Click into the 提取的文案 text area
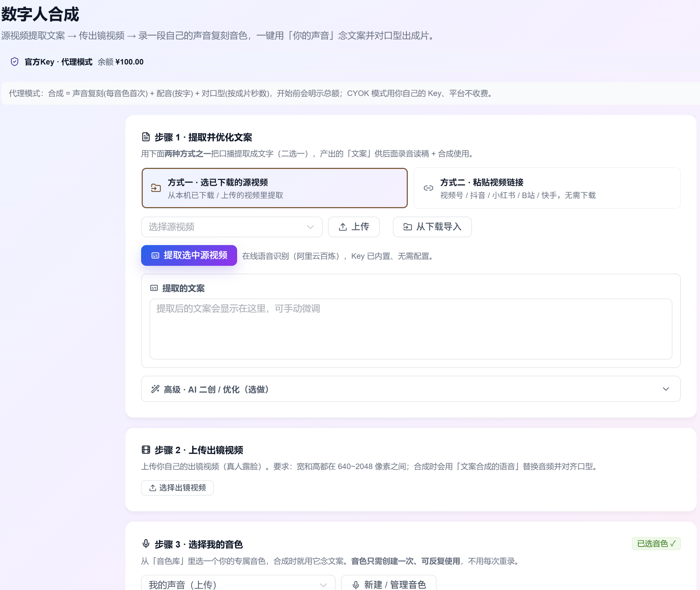The image size is (700, 590). point(411,329)
